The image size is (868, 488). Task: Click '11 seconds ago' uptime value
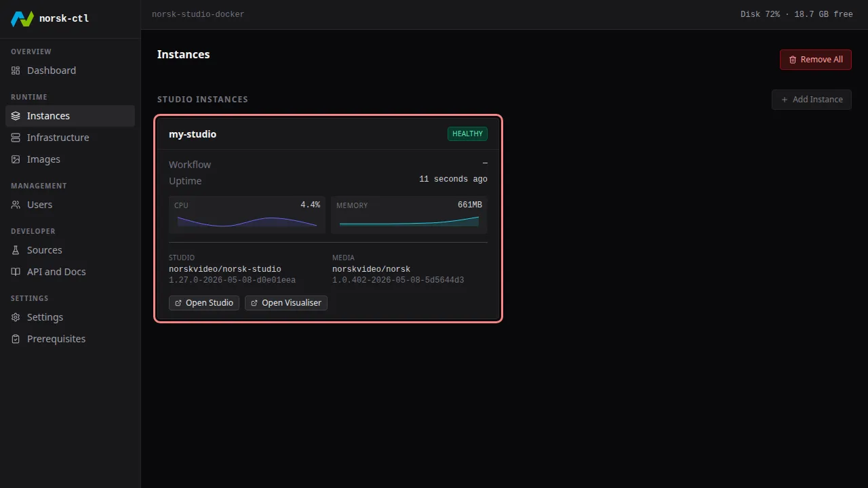[x=453, y=180]
